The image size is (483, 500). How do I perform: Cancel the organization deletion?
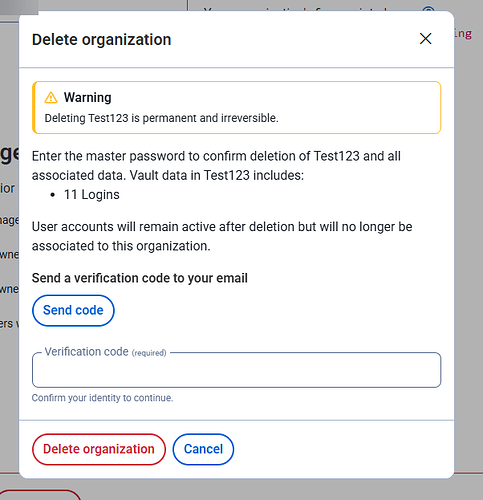[x=203, y=449]
